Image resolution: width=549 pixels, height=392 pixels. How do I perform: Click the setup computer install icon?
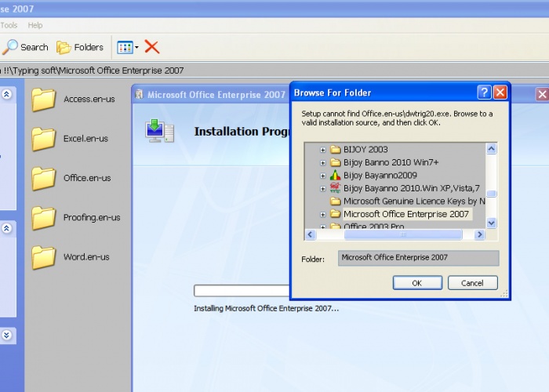coord(160,131)
